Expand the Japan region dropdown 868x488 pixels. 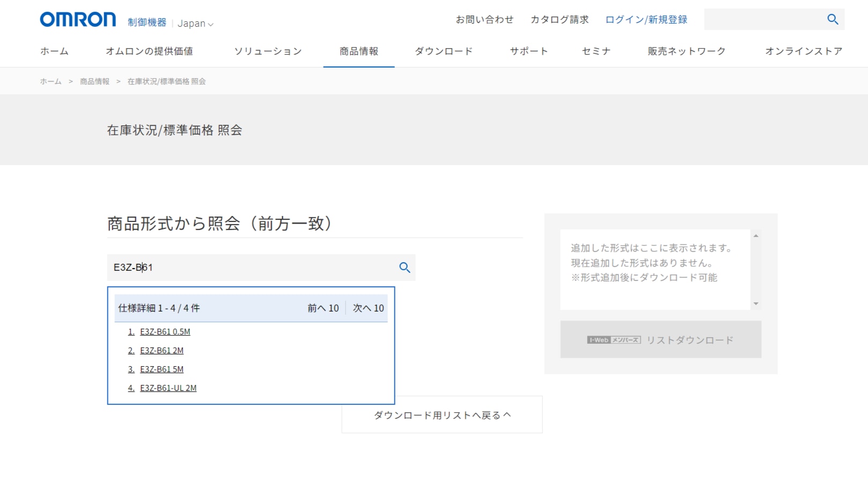pyautogui.click(x=195, y=24)
